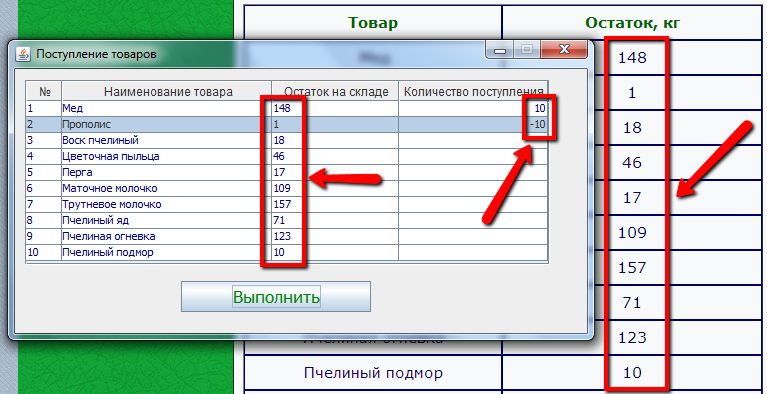Click stock value 18 in dialog table
Viewport: 767px width, 394px height.
pos(279,140)
